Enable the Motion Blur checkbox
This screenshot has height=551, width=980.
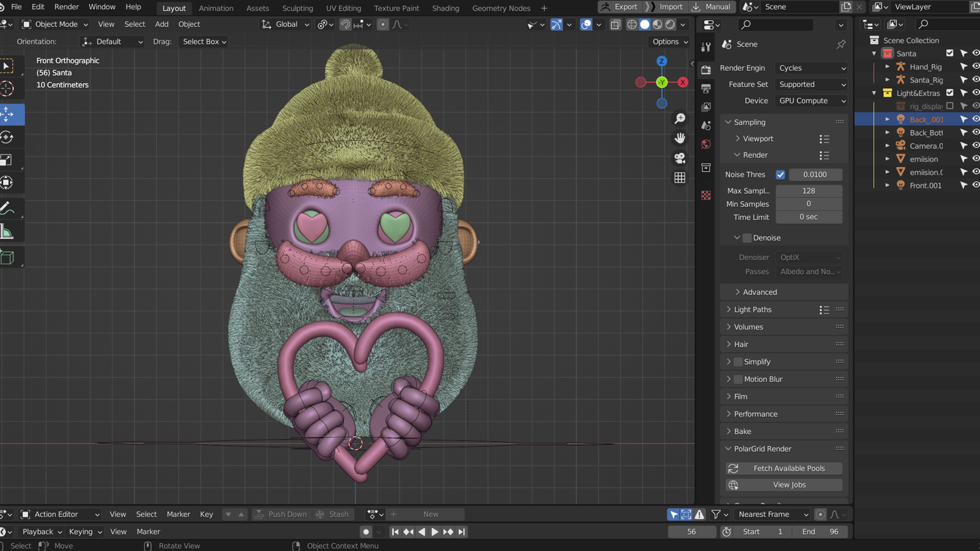coord(738,380)
